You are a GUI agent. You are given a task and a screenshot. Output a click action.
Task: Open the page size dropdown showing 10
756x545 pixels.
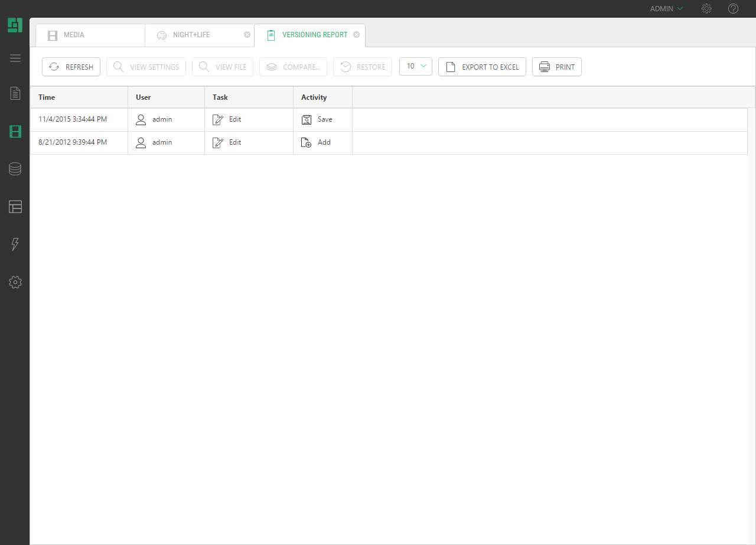pos(416,67)
